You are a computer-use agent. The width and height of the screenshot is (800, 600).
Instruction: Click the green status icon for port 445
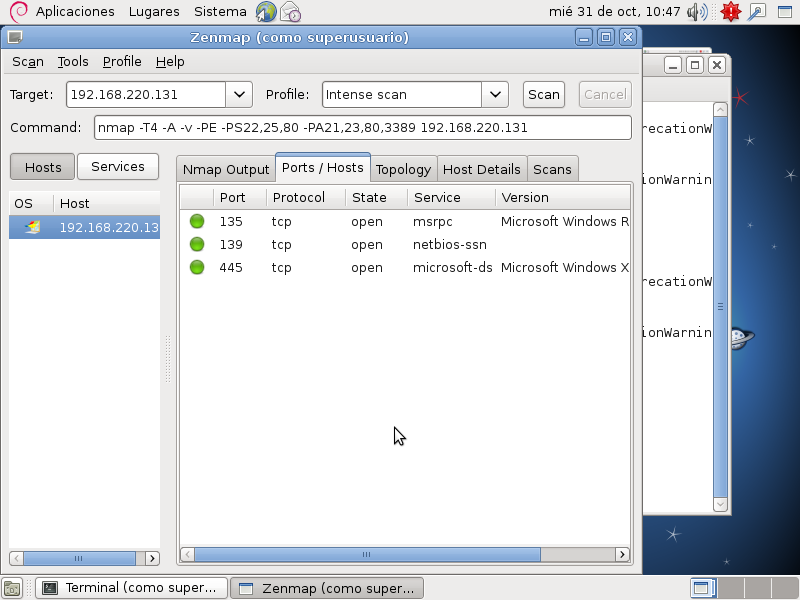tap(197, 267)
